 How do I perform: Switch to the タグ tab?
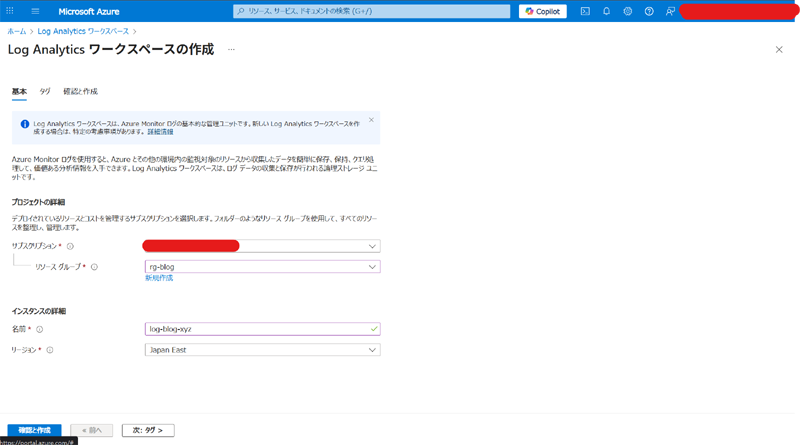pos(45,91)
